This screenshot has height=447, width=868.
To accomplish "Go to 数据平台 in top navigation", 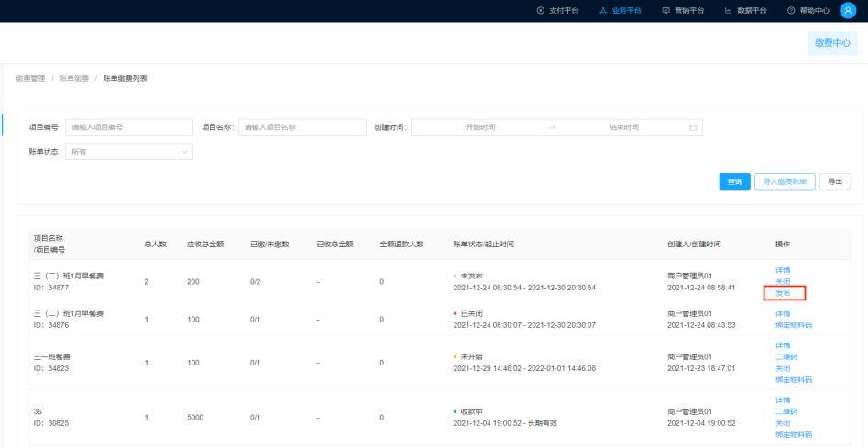I will coord(746,10).
